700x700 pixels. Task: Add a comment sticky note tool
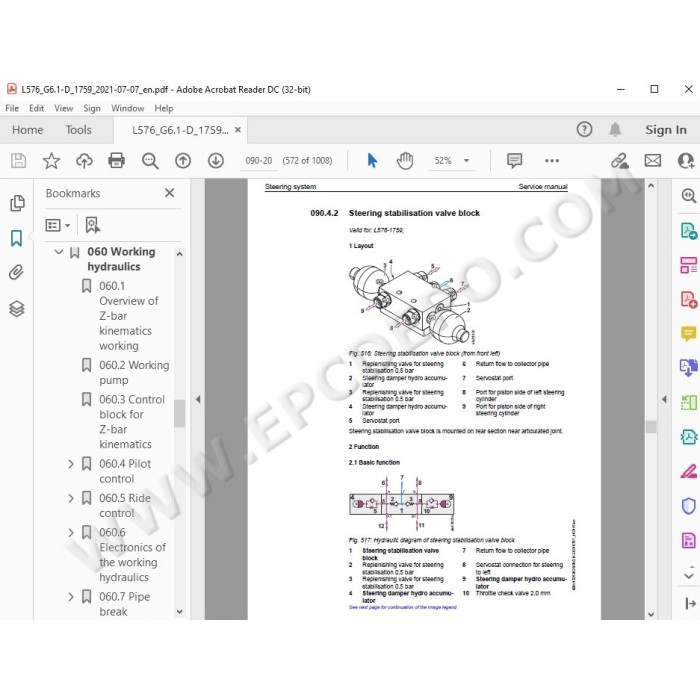click(514, 161)
